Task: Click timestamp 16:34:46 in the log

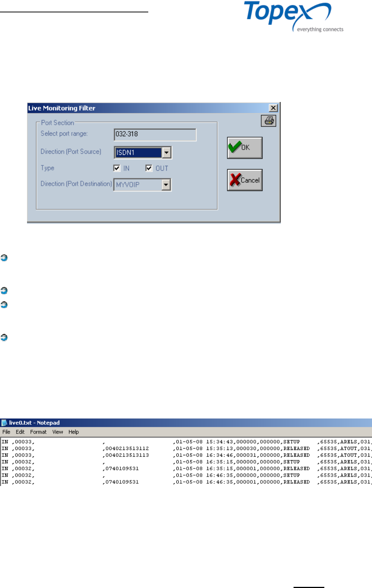Action: pos(219,455)
